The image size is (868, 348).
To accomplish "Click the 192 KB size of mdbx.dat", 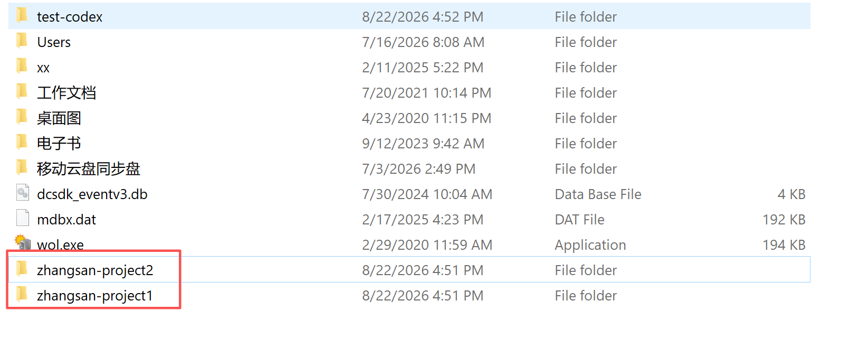I will pos(784,220).
